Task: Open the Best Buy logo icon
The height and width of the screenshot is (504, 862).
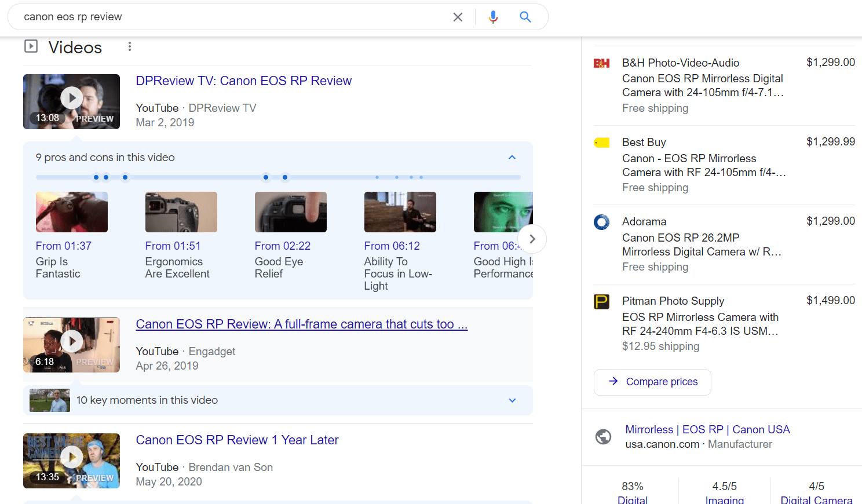Action: [x=601, y=143]
